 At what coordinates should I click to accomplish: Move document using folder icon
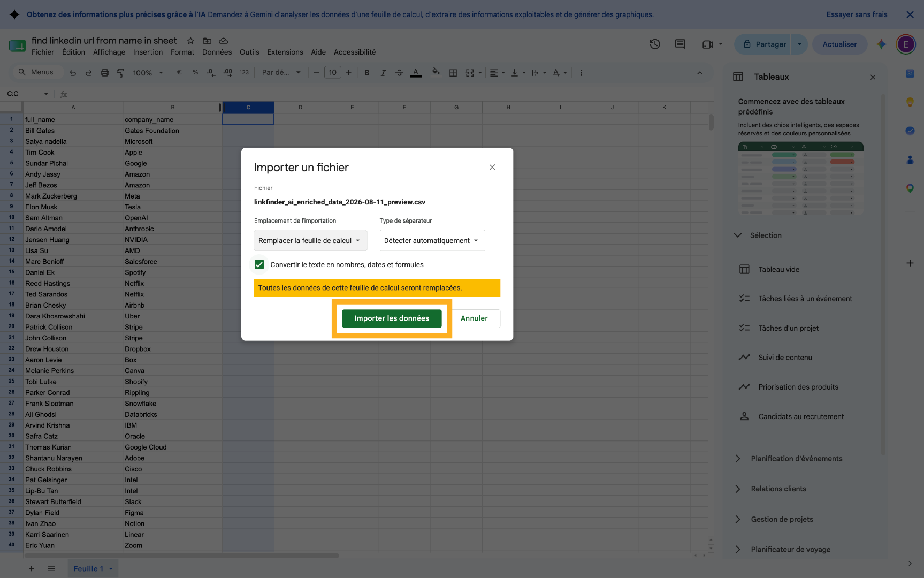[x=207, y=41]
